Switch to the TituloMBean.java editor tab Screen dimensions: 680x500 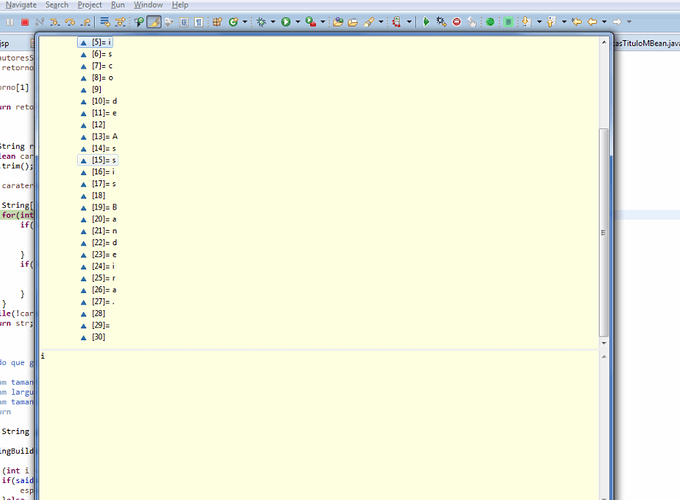(x=647, y=43)
